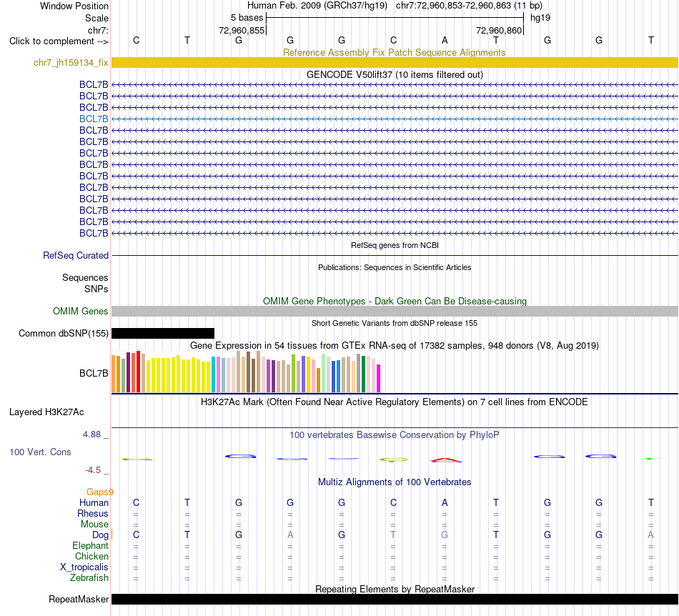Image resolution: width=679 pixels, height=616 pixels.
Task: Click the '5 bases' scale bar label
Action: pos(247,18)
